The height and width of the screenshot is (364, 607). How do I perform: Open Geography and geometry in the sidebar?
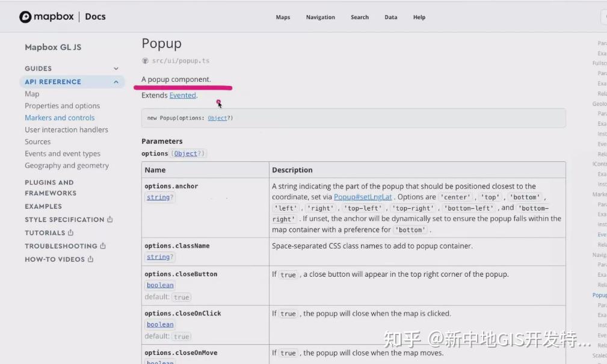click(x=67, y=165)
